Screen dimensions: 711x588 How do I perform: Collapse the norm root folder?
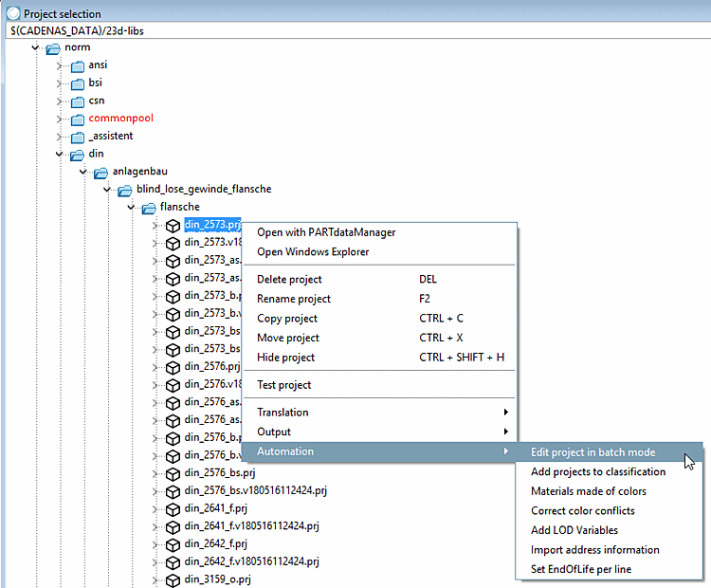[x=35, y=47]
